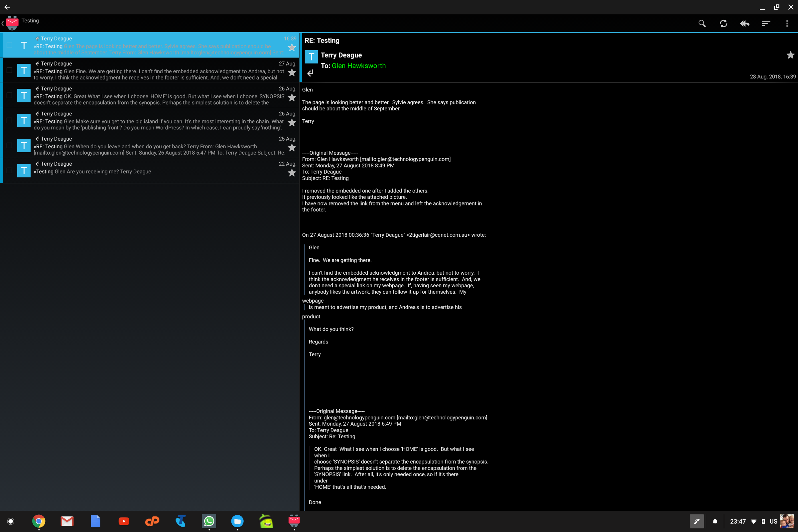Click the battery status icon in the tray
The height and width of the screenshot is (532, 798).
pos(763,521)
